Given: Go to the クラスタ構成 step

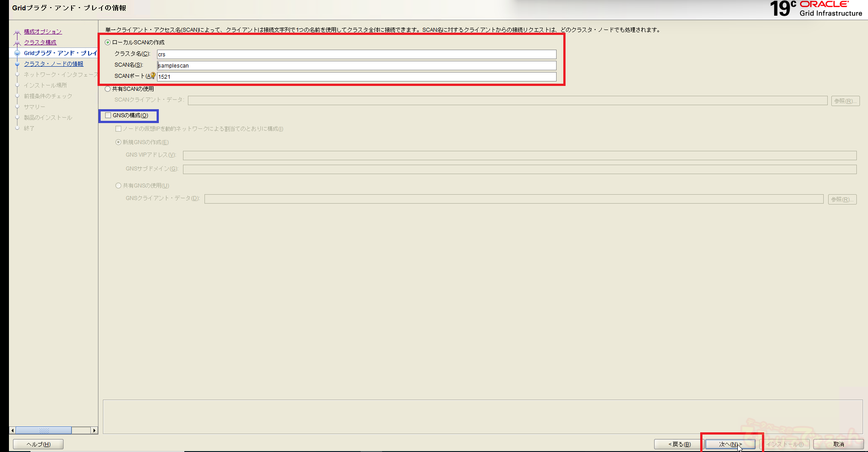Looking at the screenshot, I should (x=40, y=43).
